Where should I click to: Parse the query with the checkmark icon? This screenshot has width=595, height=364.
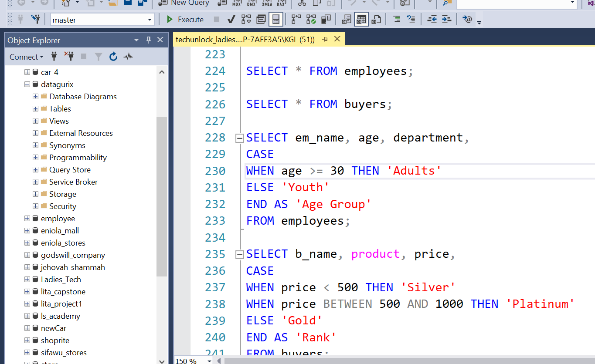pos(231,20)
